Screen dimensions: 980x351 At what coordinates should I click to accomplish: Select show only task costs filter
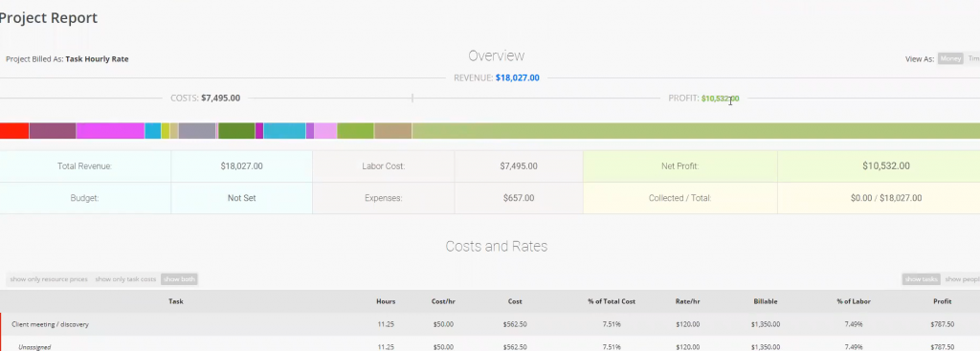(125, 279)
